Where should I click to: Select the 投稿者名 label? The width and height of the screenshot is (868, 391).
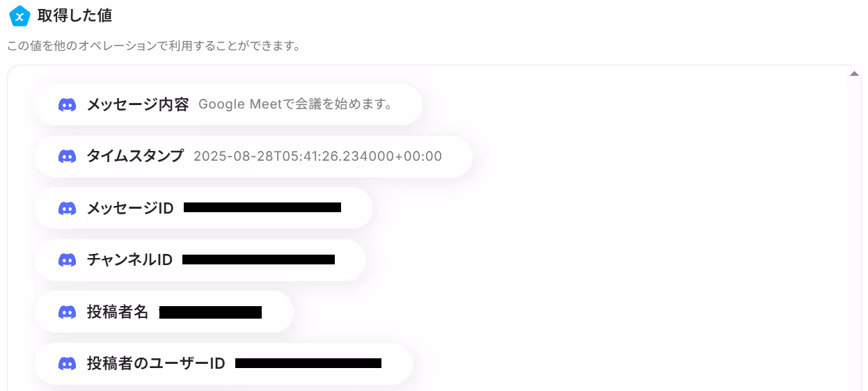(x=118, y=312)
